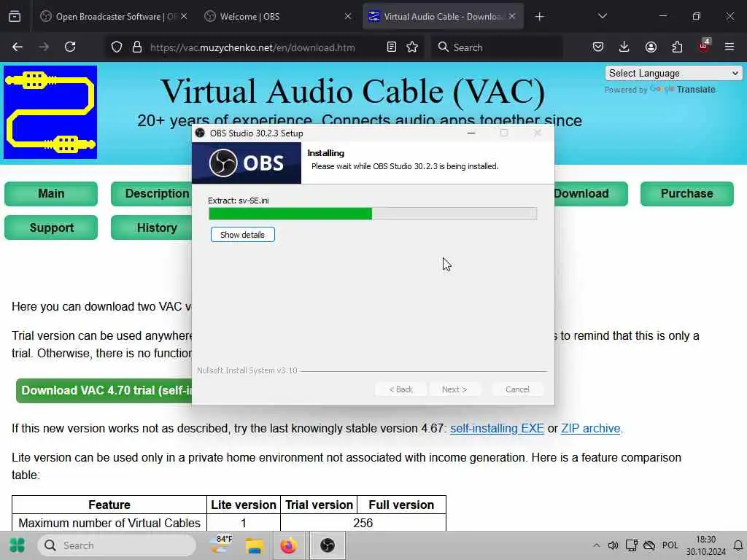
Task: Open the History page button
Action: tap(152, 227)
